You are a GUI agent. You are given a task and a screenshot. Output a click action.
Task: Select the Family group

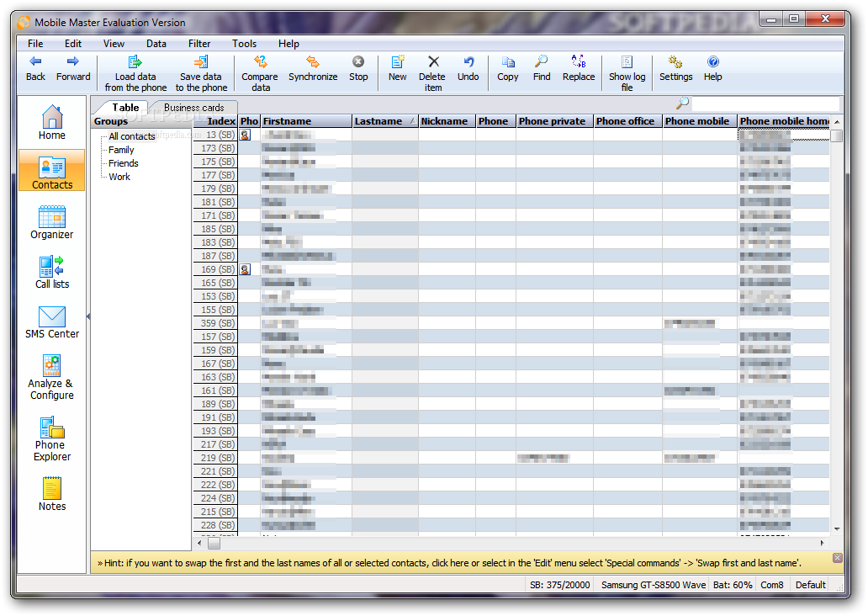pyautogui.click(x=121, y=150)
